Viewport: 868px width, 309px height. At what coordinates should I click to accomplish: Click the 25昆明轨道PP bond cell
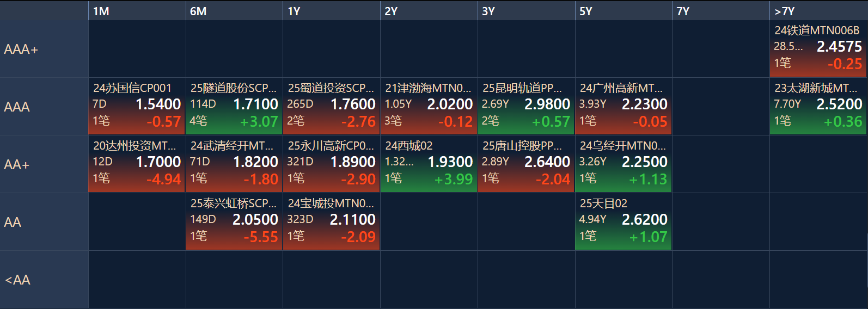pos(526,107)
